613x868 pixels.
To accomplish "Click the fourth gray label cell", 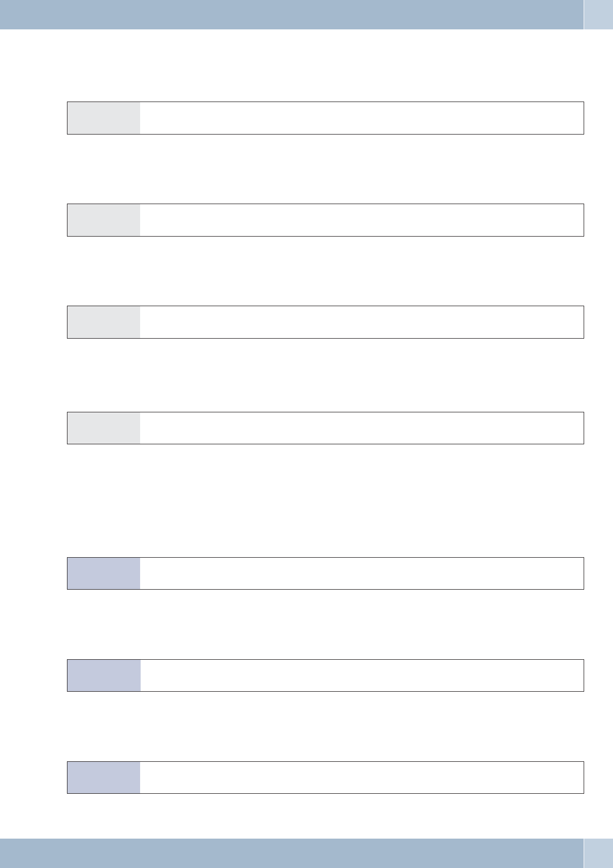I will click(104, 428).
